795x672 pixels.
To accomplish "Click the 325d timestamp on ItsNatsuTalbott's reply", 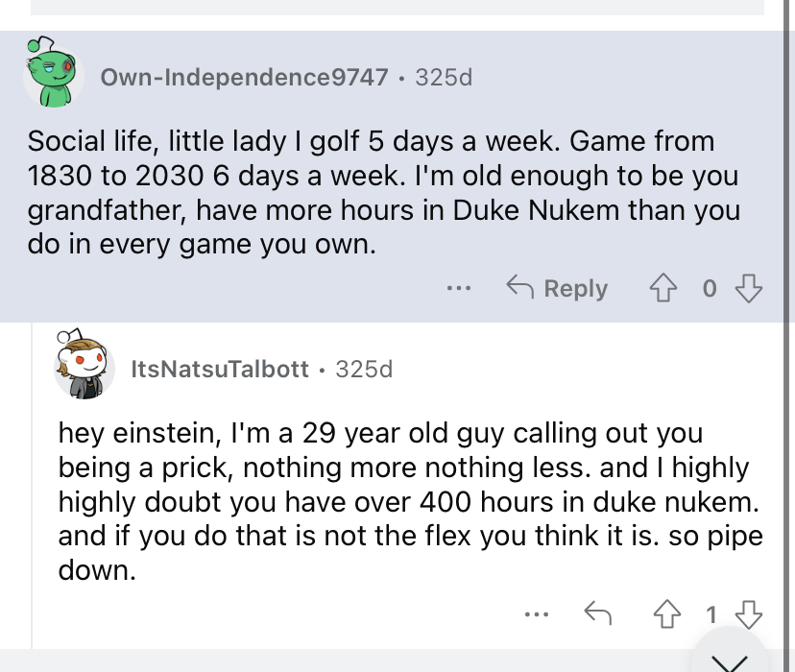I will tap(364, 369).
